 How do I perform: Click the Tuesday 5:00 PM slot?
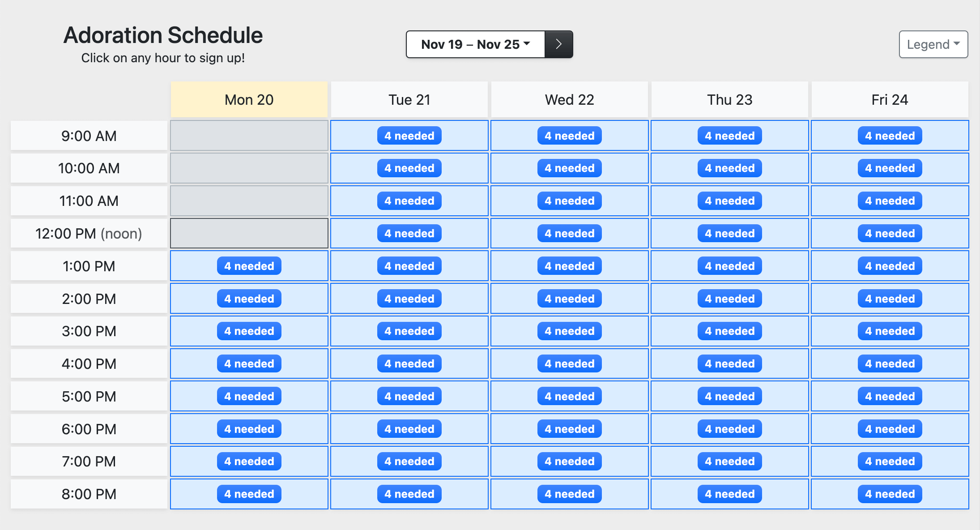point(409,396)
